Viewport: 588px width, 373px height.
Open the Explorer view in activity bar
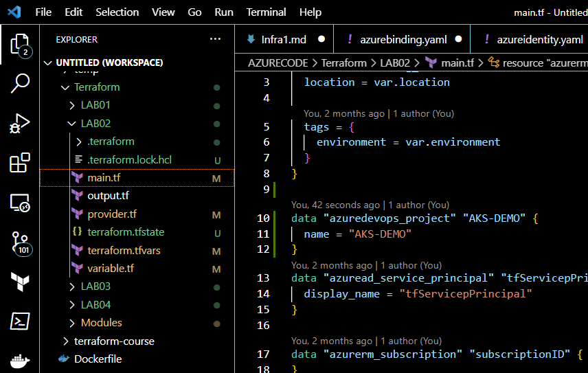(x=19, y=45)
